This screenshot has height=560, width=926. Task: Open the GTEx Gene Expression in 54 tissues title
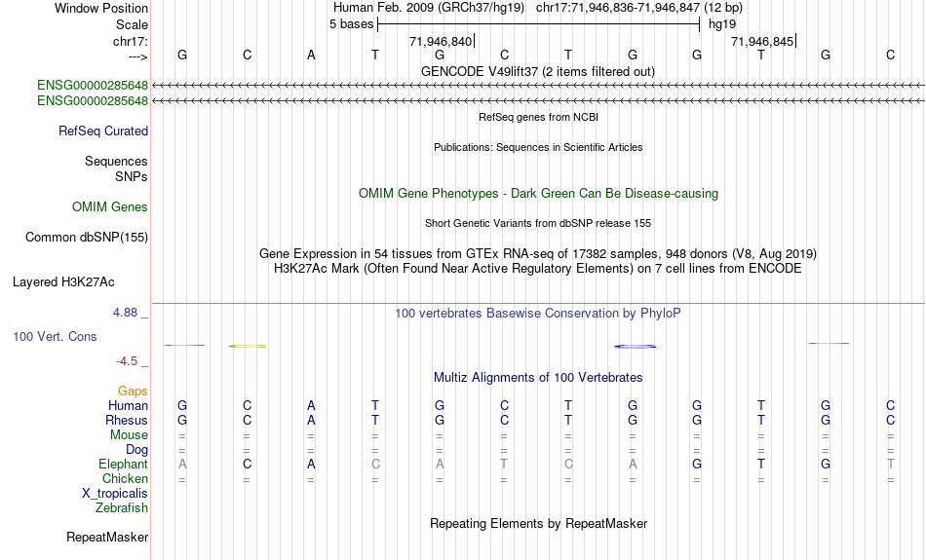pos(538,254)
